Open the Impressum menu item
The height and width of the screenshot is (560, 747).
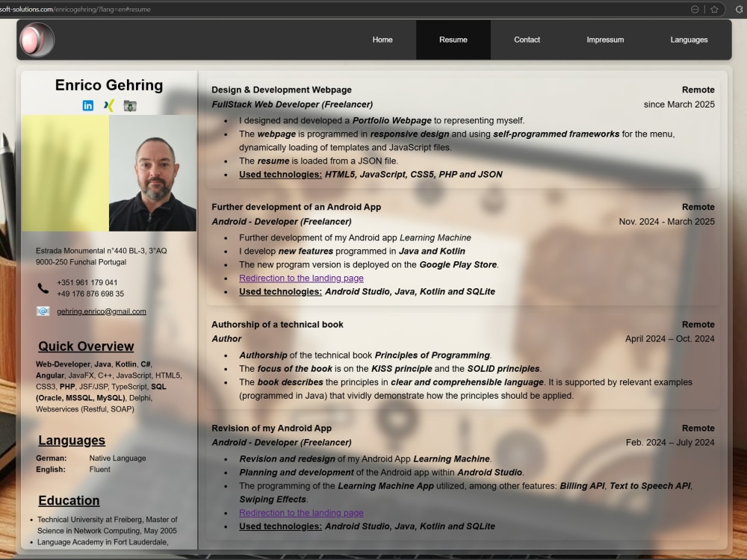605,40
